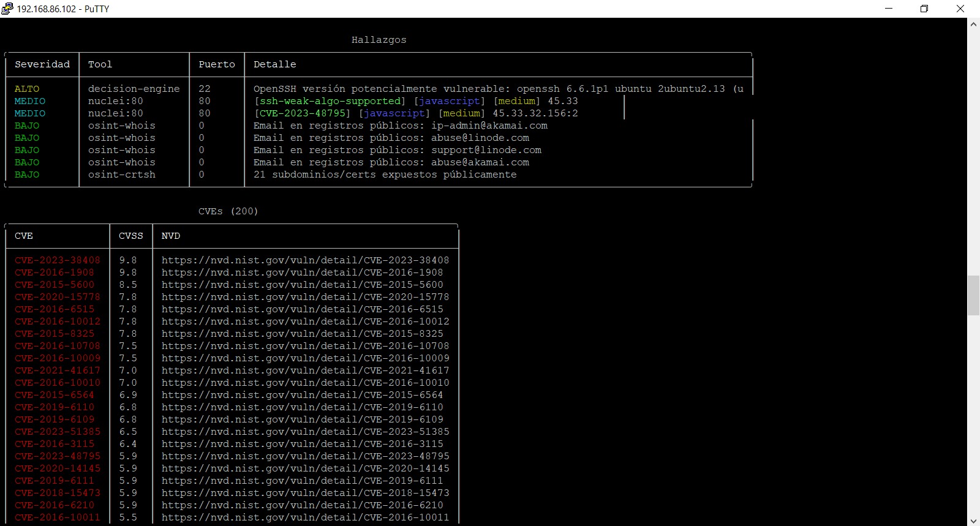Click the vertical scrollbar thumb

(x=973, y=295)
